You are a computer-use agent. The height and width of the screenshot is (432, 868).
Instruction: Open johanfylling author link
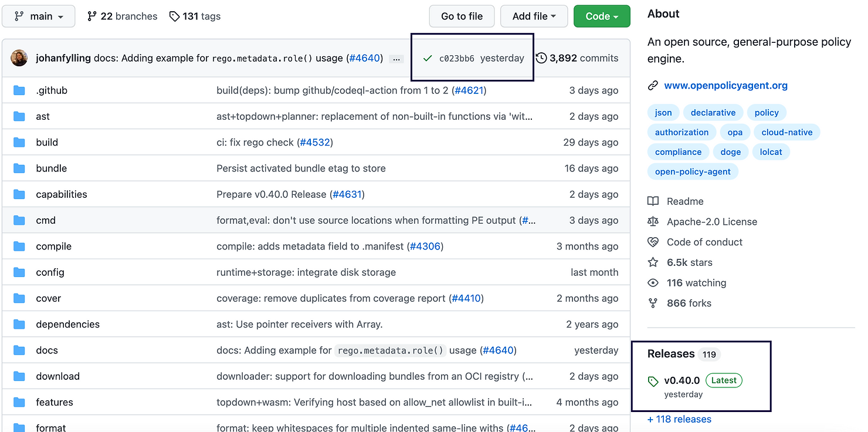pos(64,58)
